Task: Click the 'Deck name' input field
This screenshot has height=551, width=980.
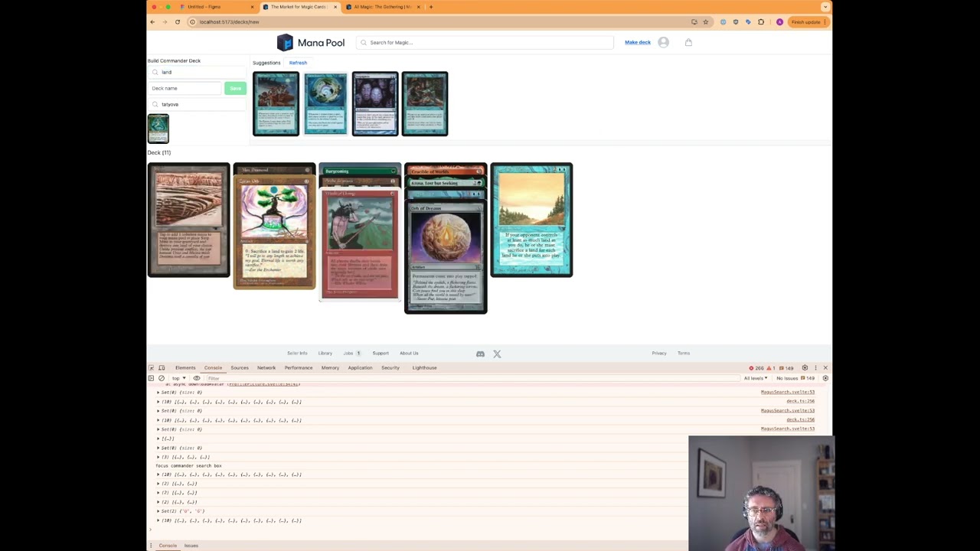Action: click(x=185, y=89)
